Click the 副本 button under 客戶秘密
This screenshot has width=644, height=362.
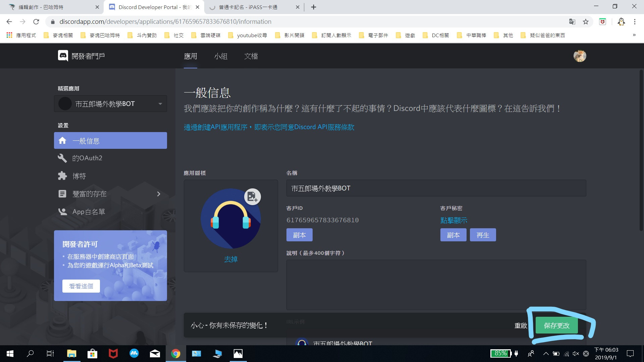[x=453, y=235]
